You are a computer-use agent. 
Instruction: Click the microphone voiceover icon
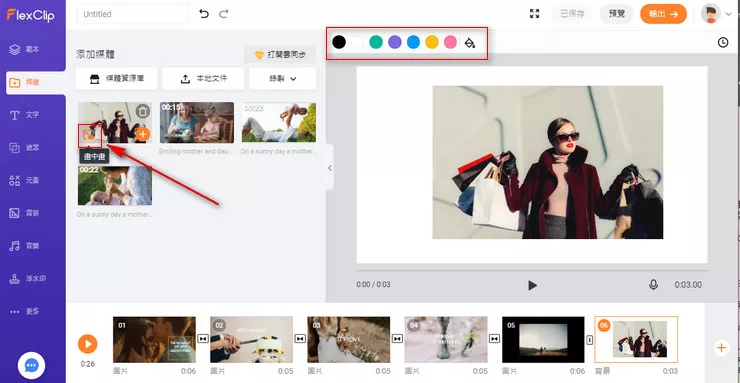pos(653,285)
